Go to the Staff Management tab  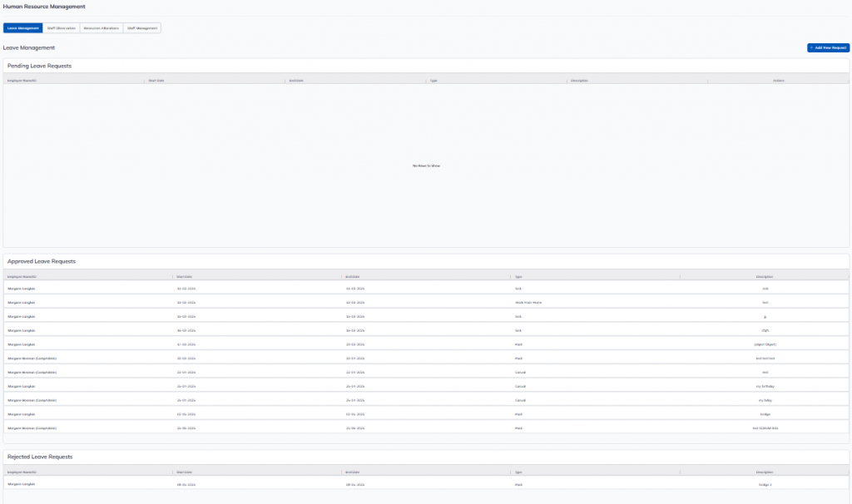(x=141, y=28)
